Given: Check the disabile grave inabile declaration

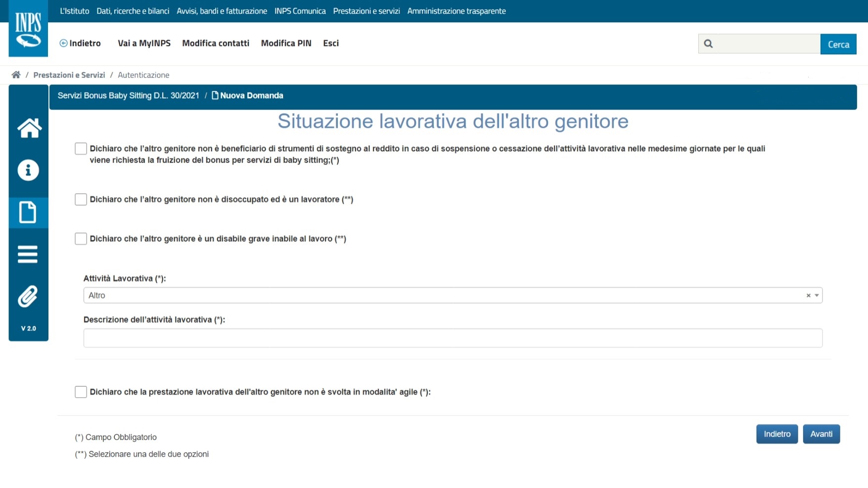Looking at the screenshot, I should (81, 238).
